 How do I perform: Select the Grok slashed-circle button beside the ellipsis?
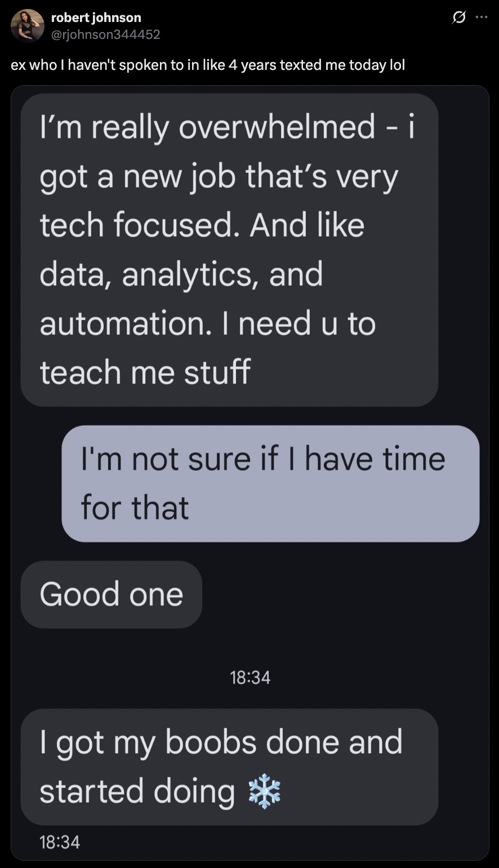point(458,17)
